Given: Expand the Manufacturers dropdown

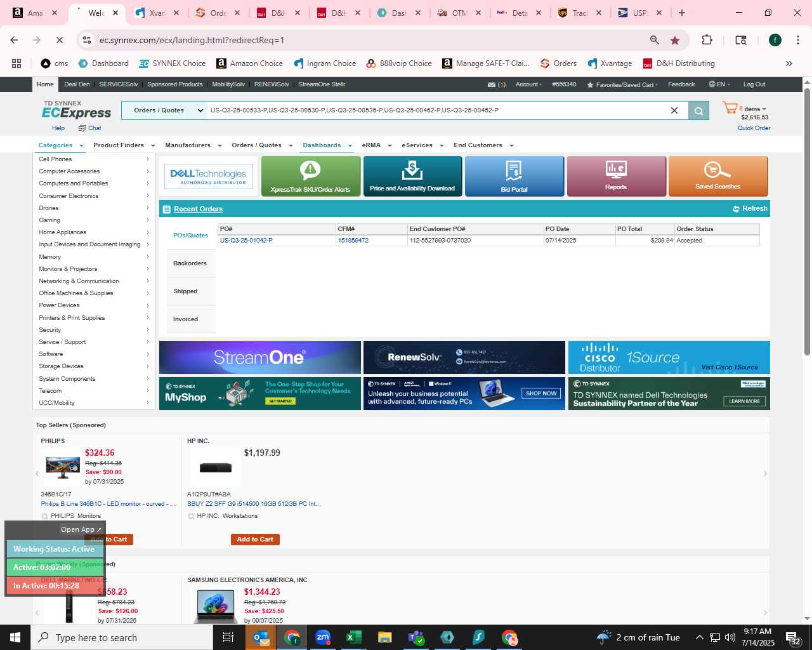Looking at the screenshot, I should click(193, 145).
